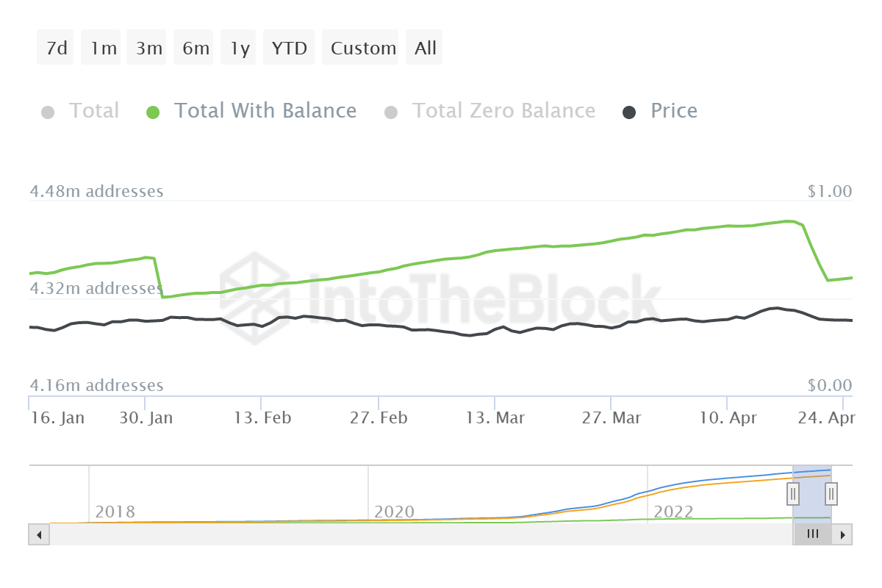Click the 2022 region of the mini chart
The image size is (882, 588).
(x=673, y=511)
